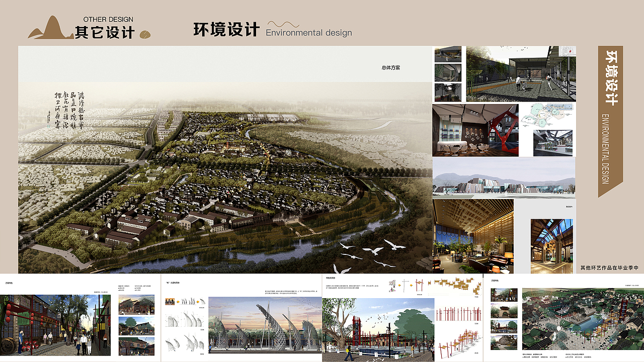Viewport: 644px width, 362px height.
Task: Click the '特色构筑物' panel heading
Action: 331,278
